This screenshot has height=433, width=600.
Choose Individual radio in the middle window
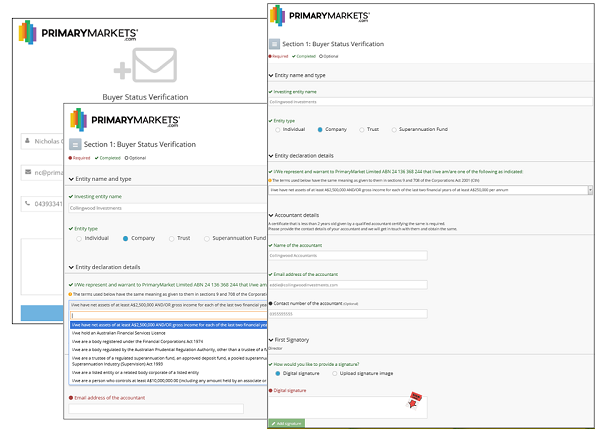79,239
